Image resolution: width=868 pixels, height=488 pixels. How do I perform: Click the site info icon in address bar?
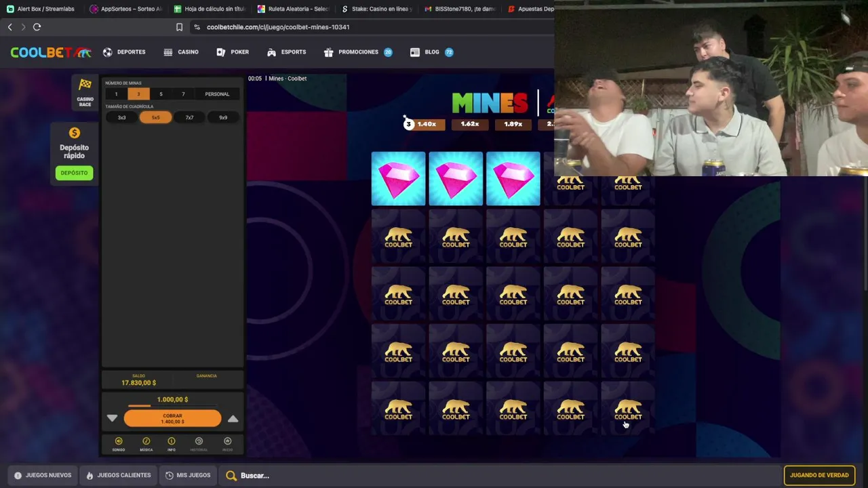tap(197, 27)
